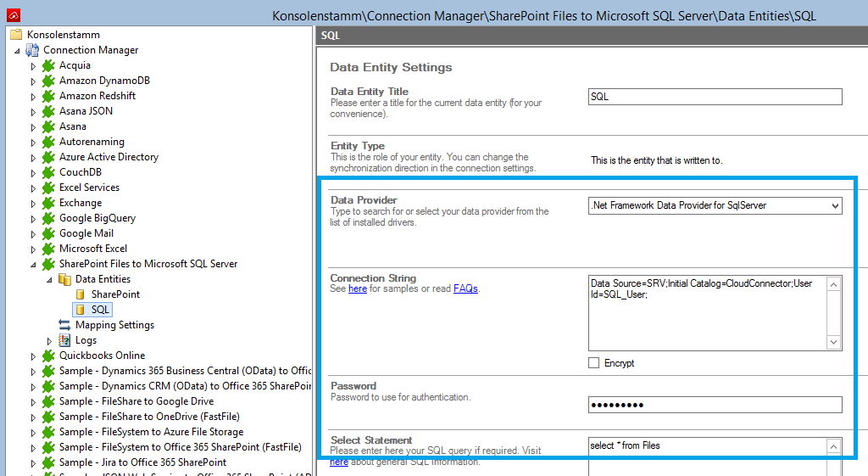Screen dimensions: 868x476
Task: Click the Google BigQuery connection icon
Action: click(x=48, y=218)
